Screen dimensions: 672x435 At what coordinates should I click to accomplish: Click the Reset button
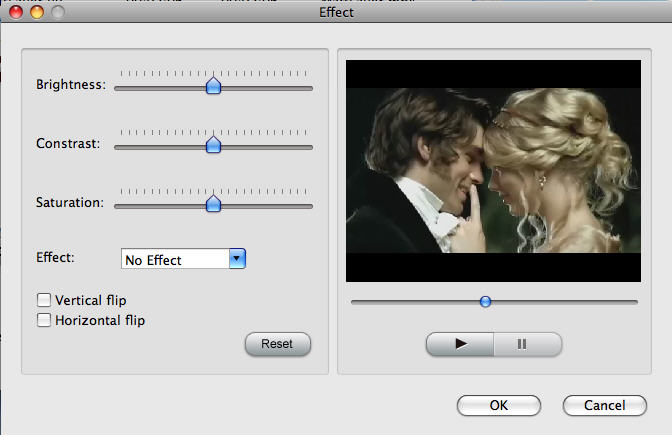(x=278, y=344)
